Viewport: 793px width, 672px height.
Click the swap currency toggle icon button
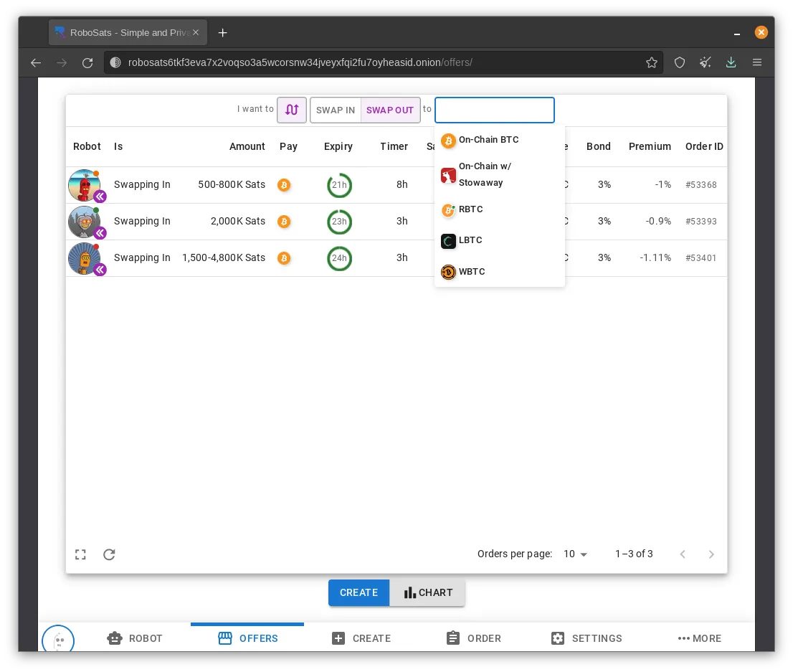(x=292, y=110)
